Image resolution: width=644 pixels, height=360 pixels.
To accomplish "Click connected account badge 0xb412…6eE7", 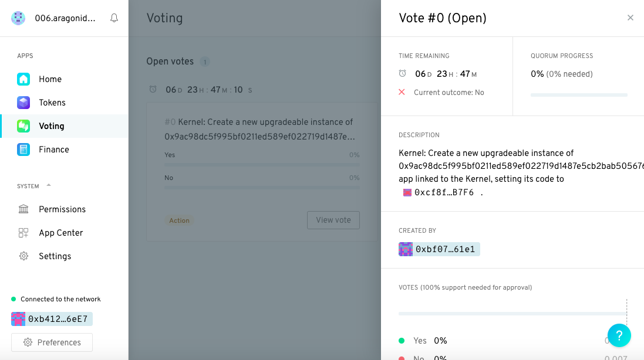I will pyautogui.click(x=52, y=319).
